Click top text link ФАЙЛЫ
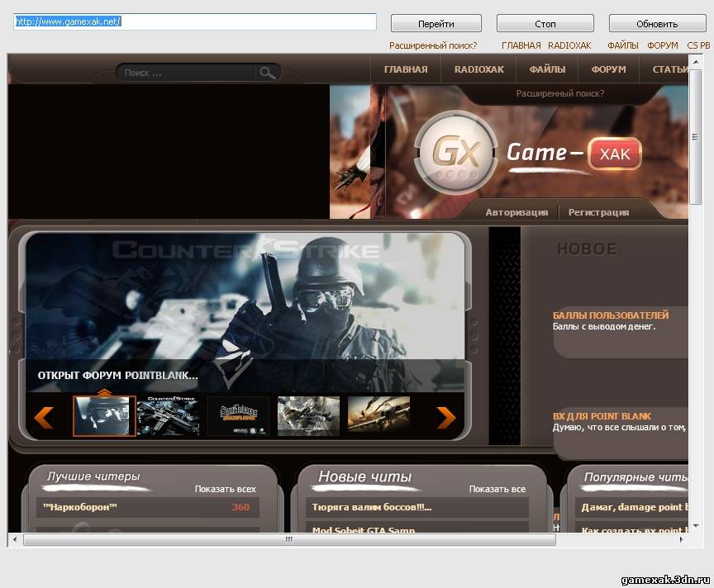The width and height of the screenshot is (714, 588). (622, 45)
